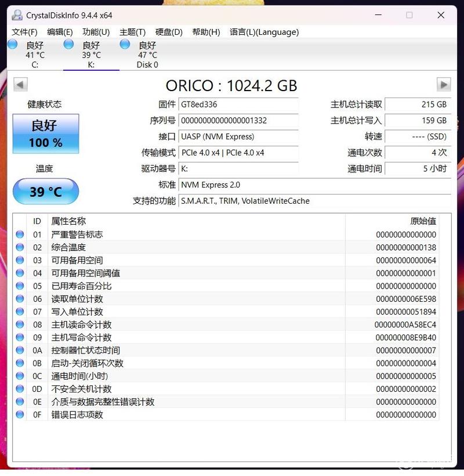Select raw value 00000000A58EC4 in row 08
This screenshot has height=476, width=464.
click(x=405, y=324)
